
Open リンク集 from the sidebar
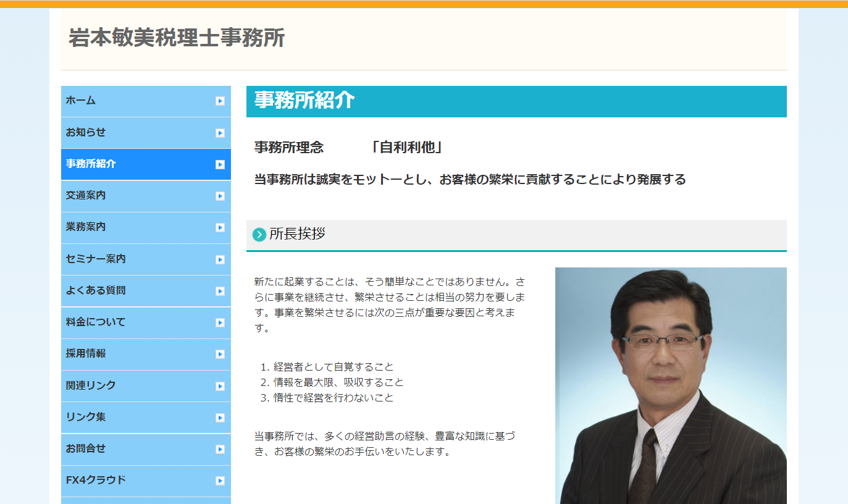point(146,418)
